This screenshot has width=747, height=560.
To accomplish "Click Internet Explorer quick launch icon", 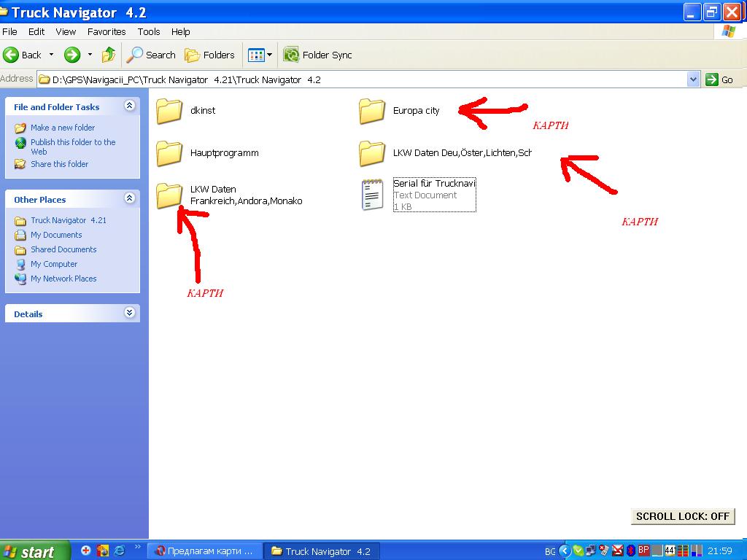I will [120, 551].
